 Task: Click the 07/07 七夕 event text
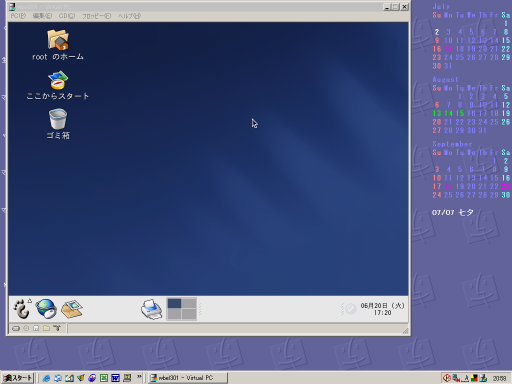point(453,212)
